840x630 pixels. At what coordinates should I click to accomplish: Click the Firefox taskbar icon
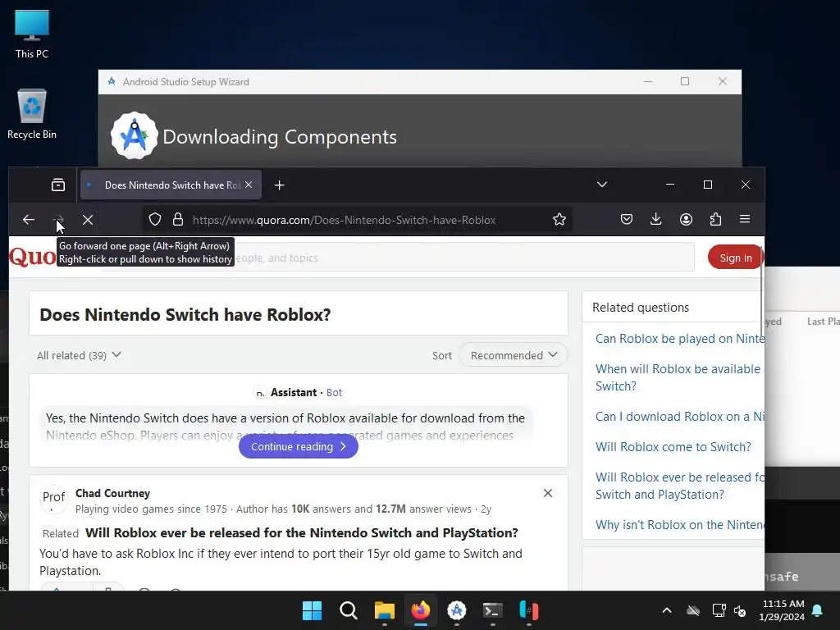421,610
